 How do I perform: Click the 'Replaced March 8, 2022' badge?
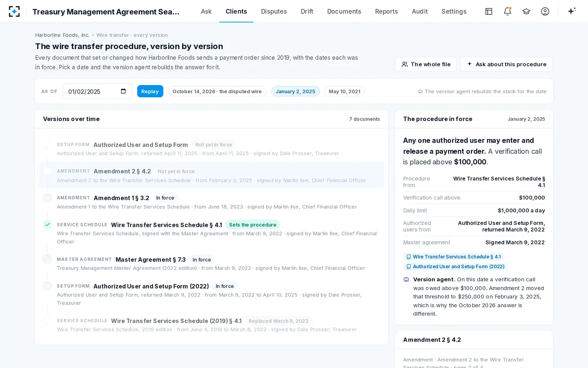tap(278, 321)
